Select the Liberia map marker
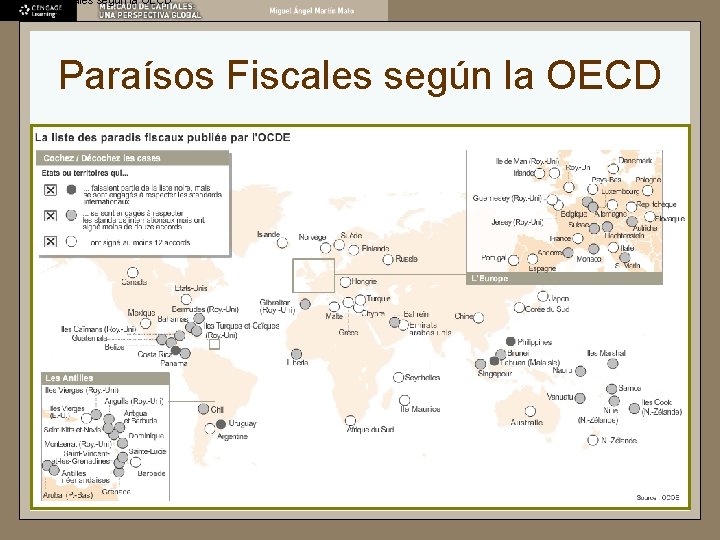The height and width of the screenshot is (540, 720). (x=297, y=354)
